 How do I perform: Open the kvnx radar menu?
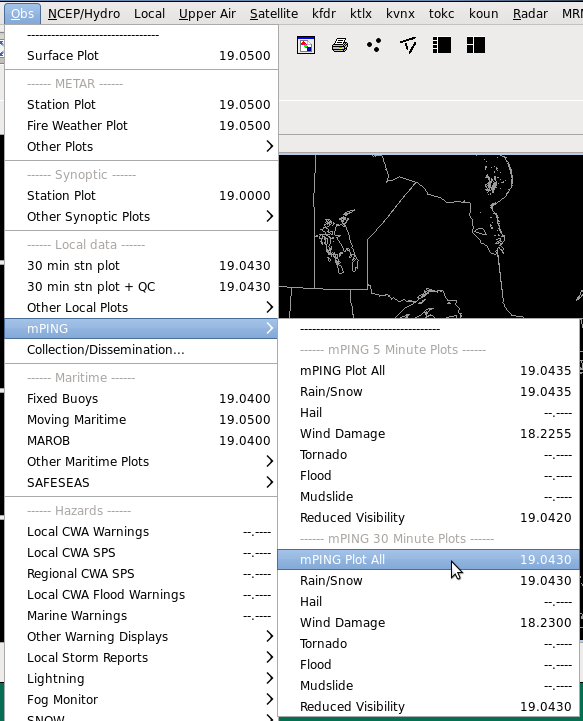pyautogui.click(x=400, y=14)
